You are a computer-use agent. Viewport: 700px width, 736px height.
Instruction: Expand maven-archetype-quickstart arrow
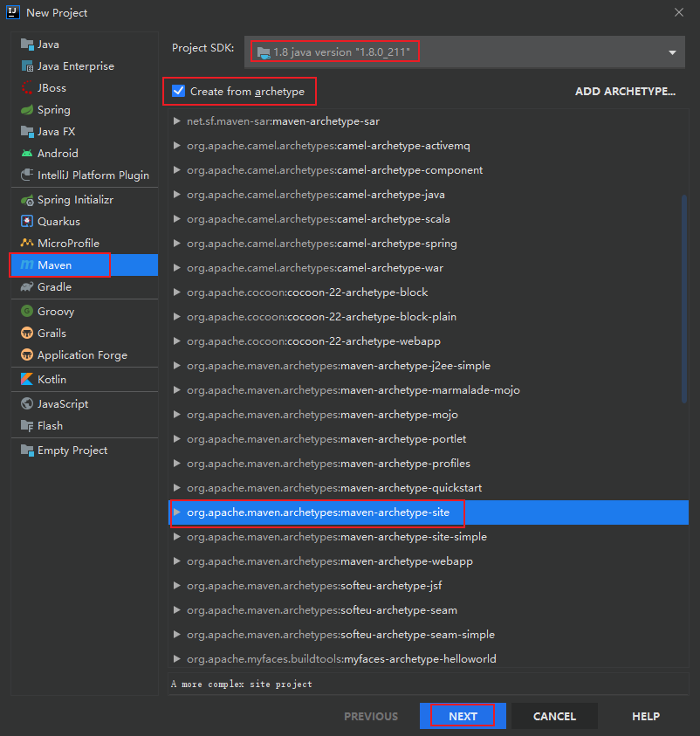pos(177,488)
